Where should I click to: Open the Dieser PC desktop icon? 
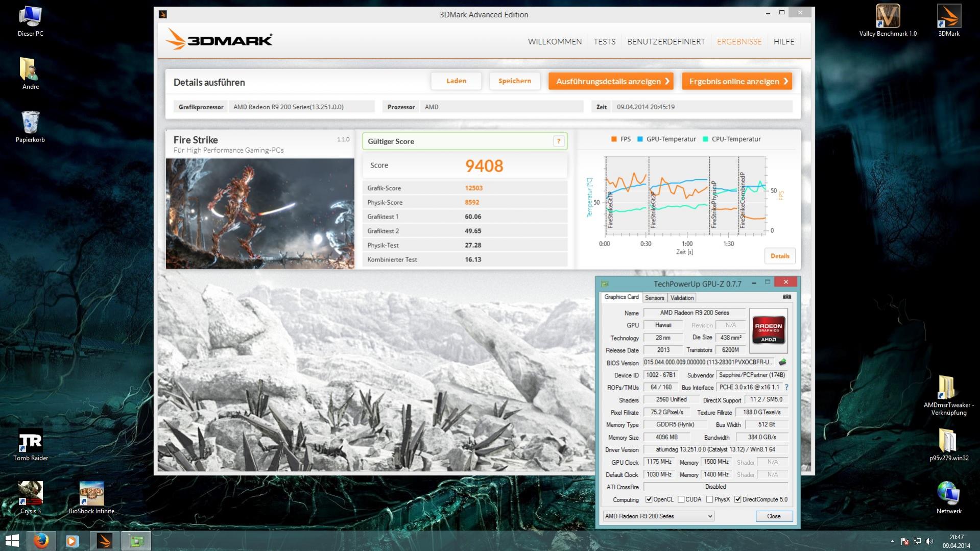pos(30,21)
